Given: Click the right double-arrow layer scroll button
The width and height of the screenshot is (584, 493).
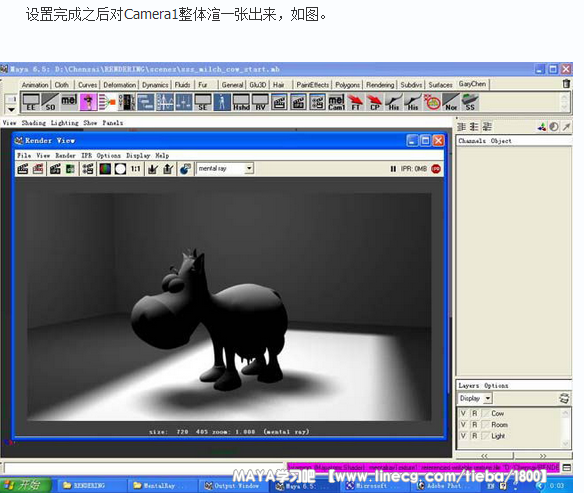Looking at the screenshot, I should (543, 456).
